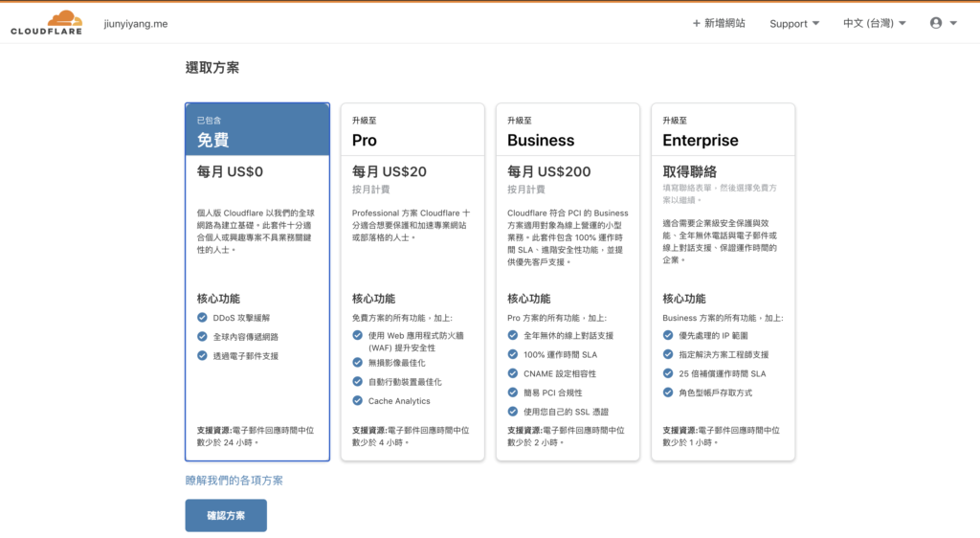Click the checkmark beside 全年無休的線上對話支援
The width and height of the screenshot is (980, 538).
[x=513, y=336]
